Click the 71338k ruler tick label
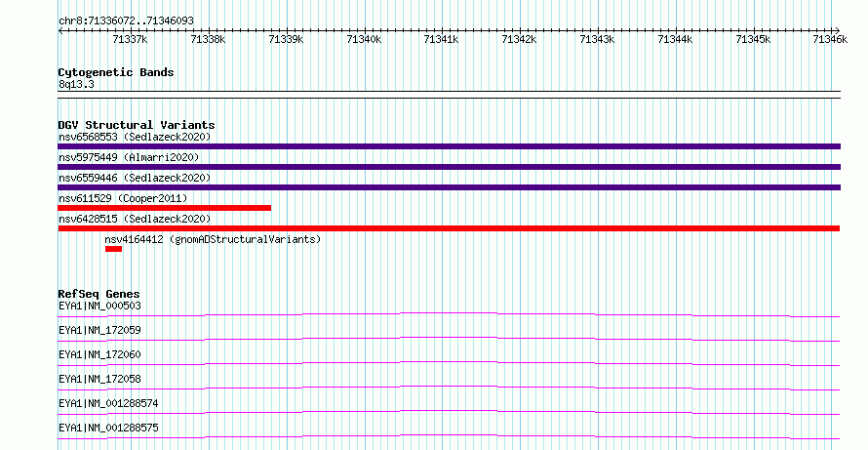The image size is (868, 450). coord(208,39)
